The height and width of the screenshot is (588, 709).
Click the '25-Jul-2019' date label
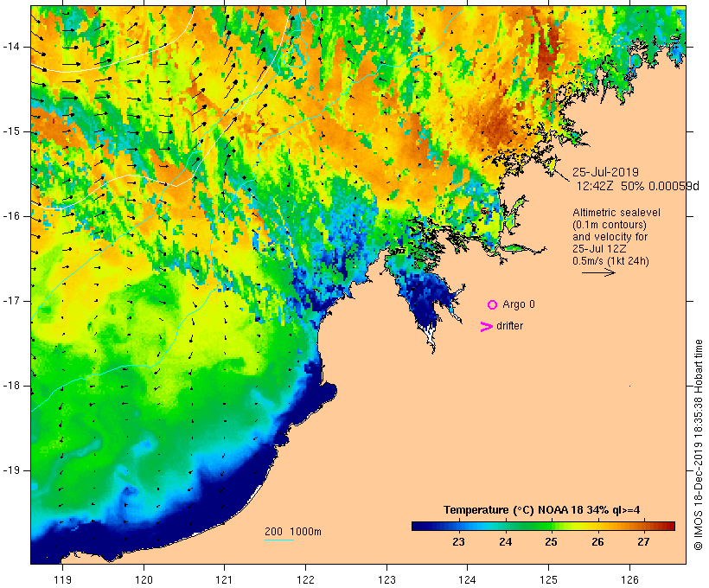[x=605, y=172]
